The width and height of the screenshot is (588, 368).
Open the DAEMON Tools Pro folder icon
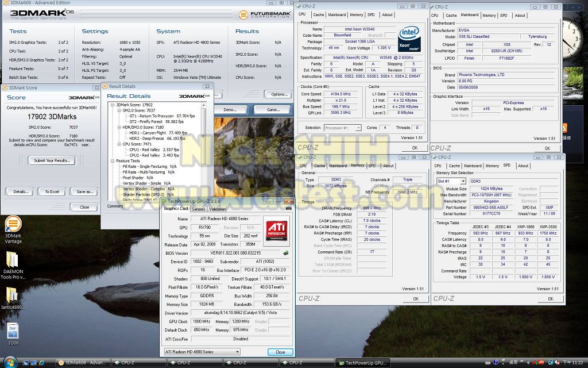(x=13, y=260)
